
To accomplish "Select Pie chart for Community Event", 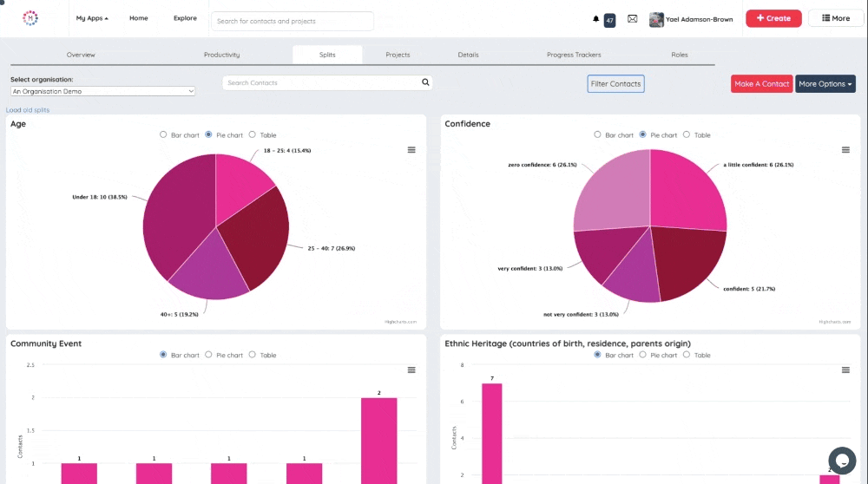I will (x=208, y=355).
